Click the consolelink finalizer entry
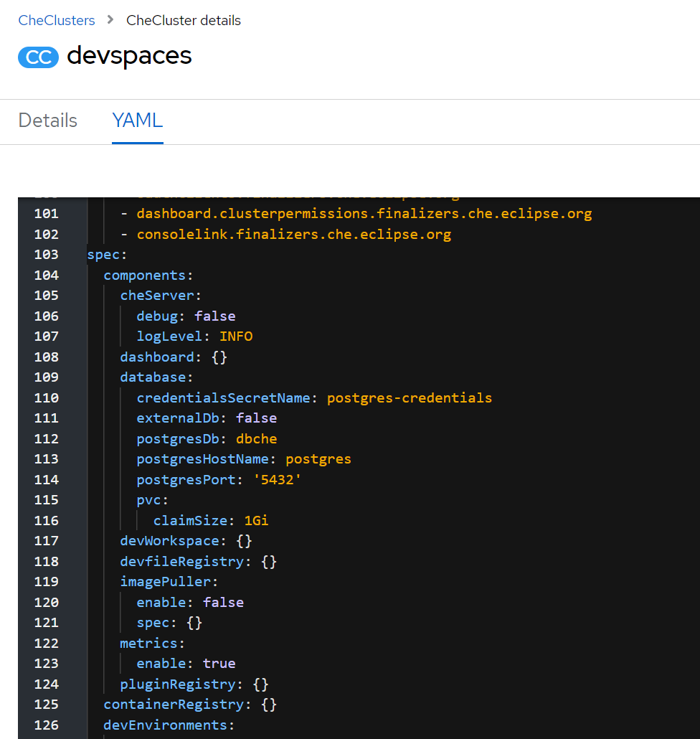The width and height of the screenshot is (700, 739). tap(294, 234)
